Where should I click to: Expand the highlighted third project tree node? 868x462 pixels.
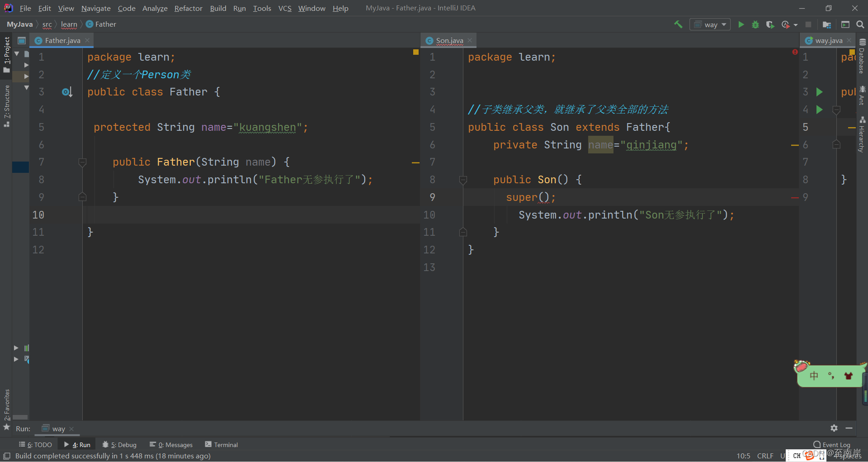(x=26, y=76)
